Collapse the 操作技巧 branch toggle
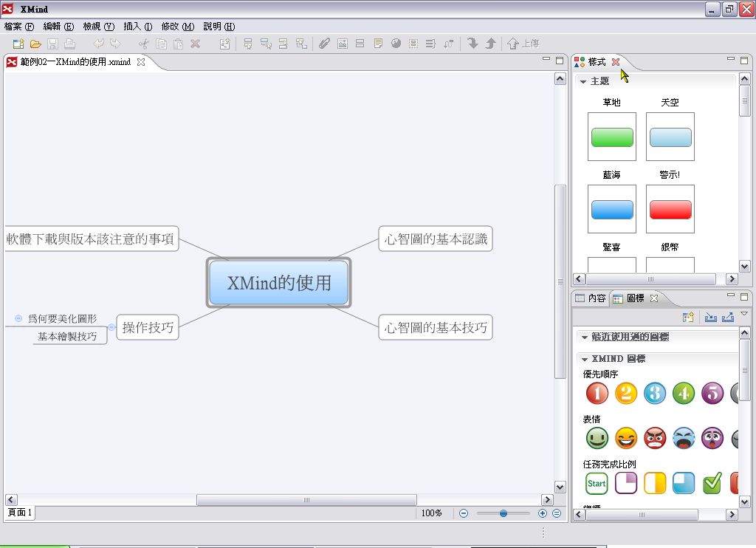The width and height of the screenshot is (756, 548). [111, 327]
